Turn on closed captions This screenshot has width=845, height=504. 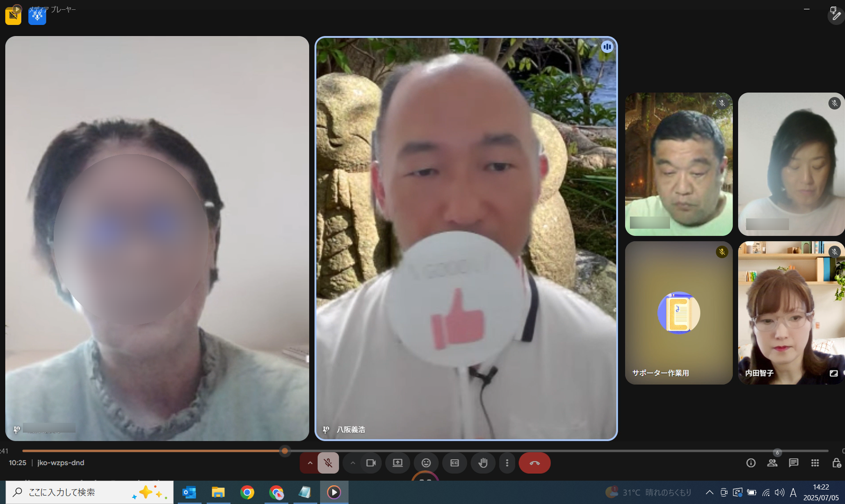pyautogui.click(x=454, y=463)
